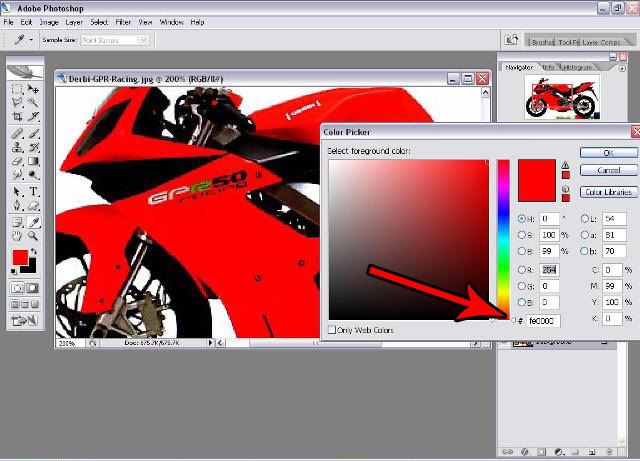Select the H hue radio button
640x461 pixels.
tap(521, 218)
